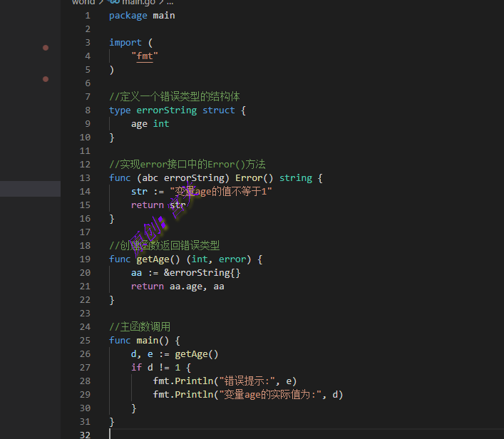
Task: Place cursor on the return str statement
Action: pyautogui.click(x=158, y=205)
